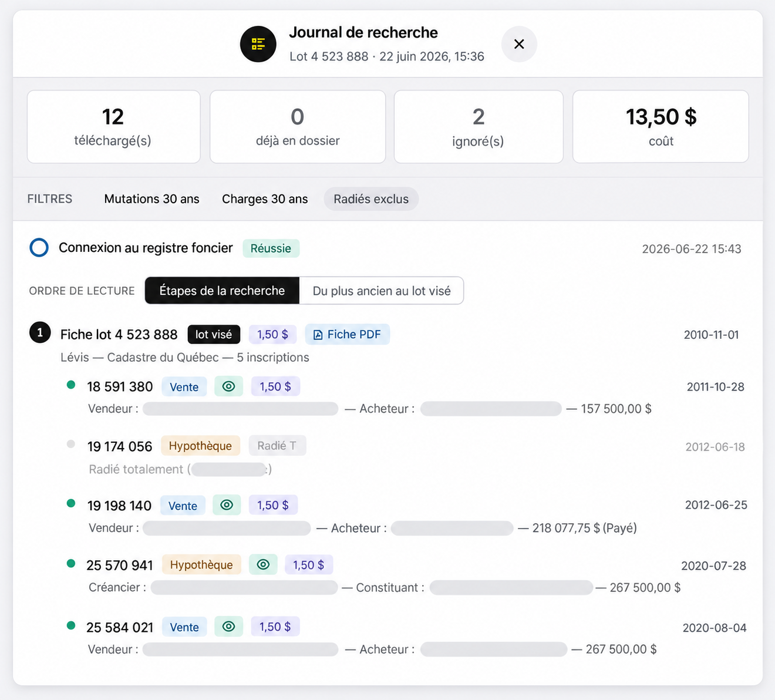View document 18 591 380 via eye icon
Screen dimensions: 775x700
[x=229, y=386]
